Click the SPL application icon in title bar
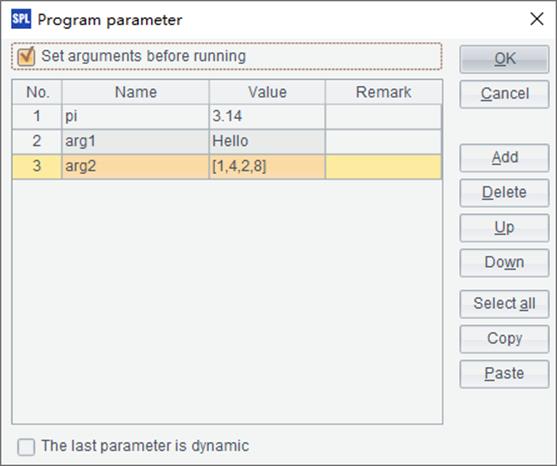Viewport: 557px width, 466px height. pos(21,19)
